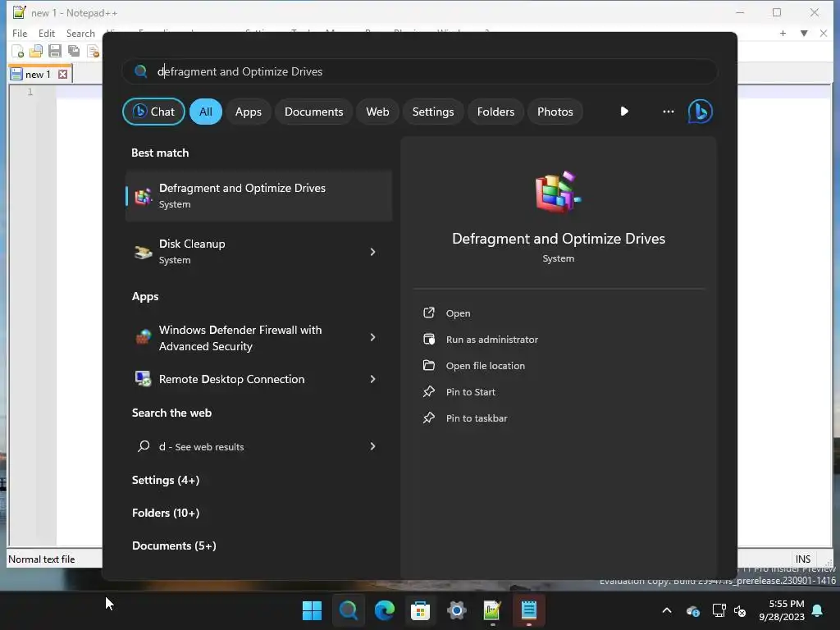Expand Settings (4+) results
The height and width of the screenshot is (630, 840).
[x=166, y=480]
